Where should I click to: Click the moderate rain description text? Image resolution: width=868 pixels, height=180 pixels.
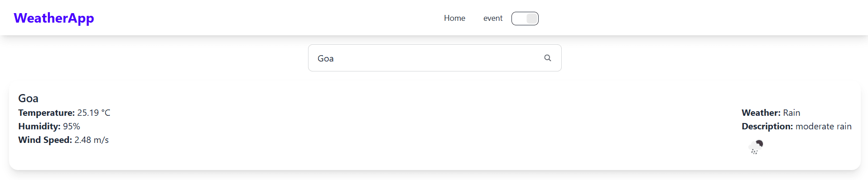pyautogui.click(x=824, y=126)
